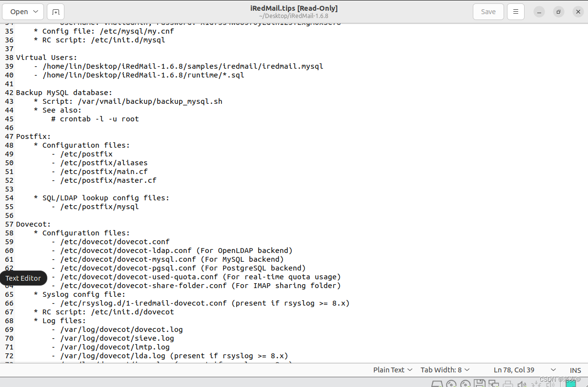
Task: Maximize the text editor window
Action: (559, 12)
